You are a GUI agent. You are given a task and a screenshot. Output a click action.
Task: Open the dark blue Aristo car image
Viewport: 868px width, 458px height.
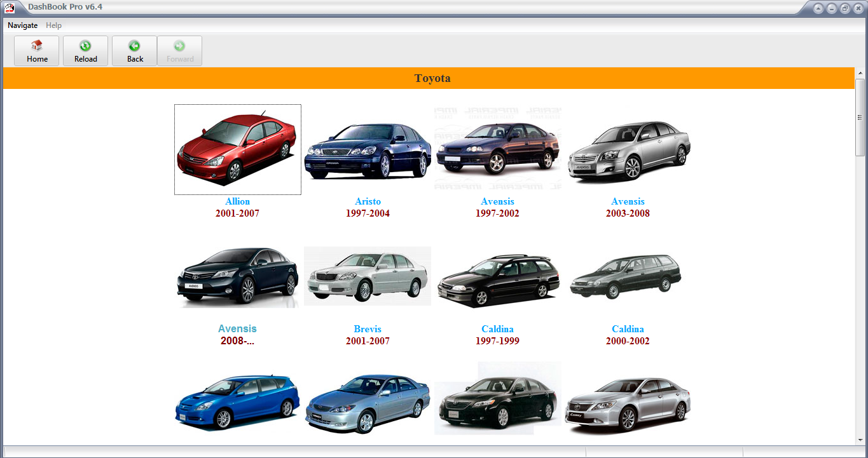point(368,150)
